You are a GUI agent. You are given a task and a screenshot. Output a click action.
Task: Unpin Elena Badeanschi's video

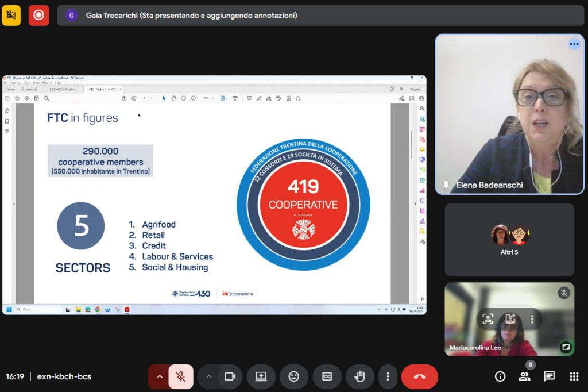[x=446, y=185]
